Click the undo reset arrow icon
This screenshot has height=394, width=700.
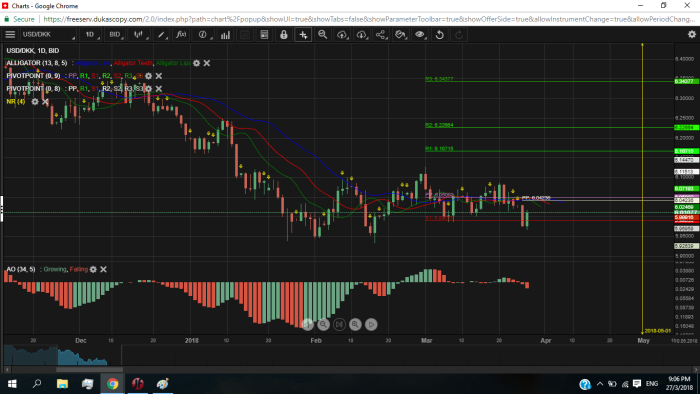click(x=439, y=34)
